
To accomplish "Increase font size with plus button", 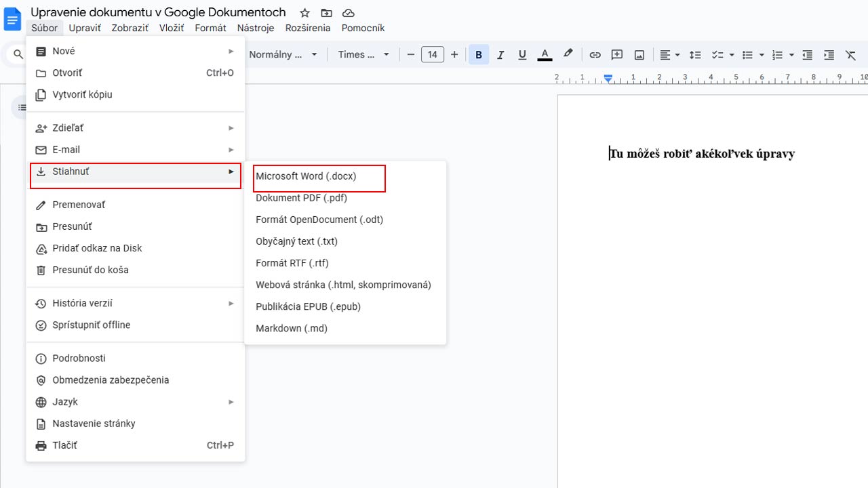I will pyautogui.click(x=454, y=55).
